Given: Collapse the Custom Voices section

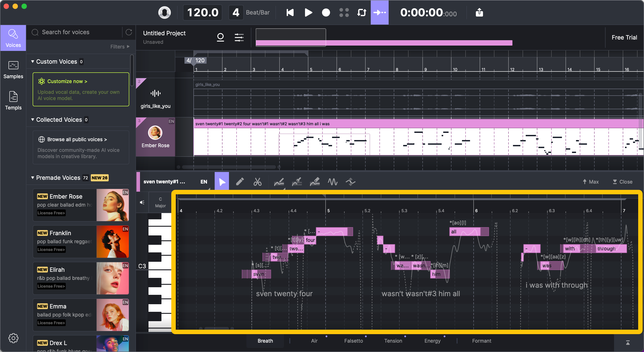Looking at the screenshot, I should click(33, 61).
